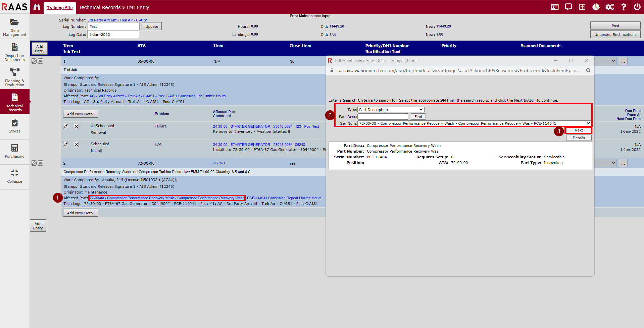
Task: Open the contact card icon in header
Action: (555, 7)
